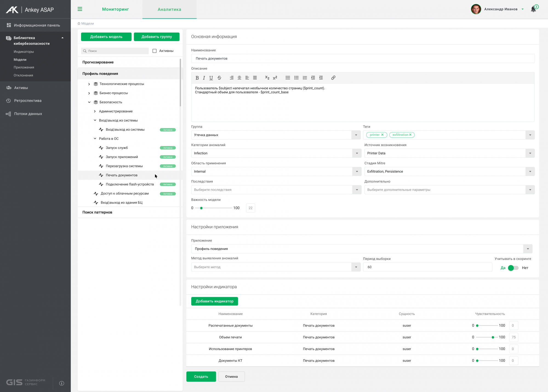Apply strikethrough formatting in description toolbar
The image size is (548, 392).
219,78
